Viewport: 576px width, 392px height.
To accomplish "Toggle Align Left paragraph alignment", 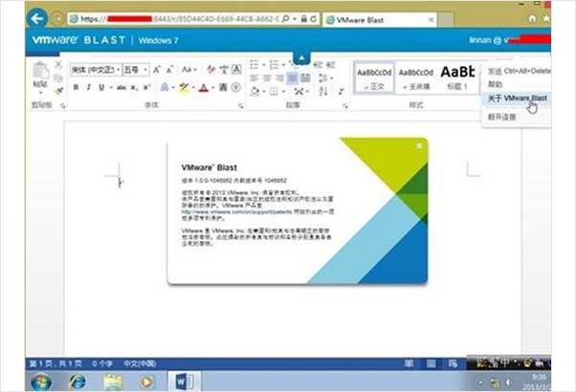I will point(255,77).
